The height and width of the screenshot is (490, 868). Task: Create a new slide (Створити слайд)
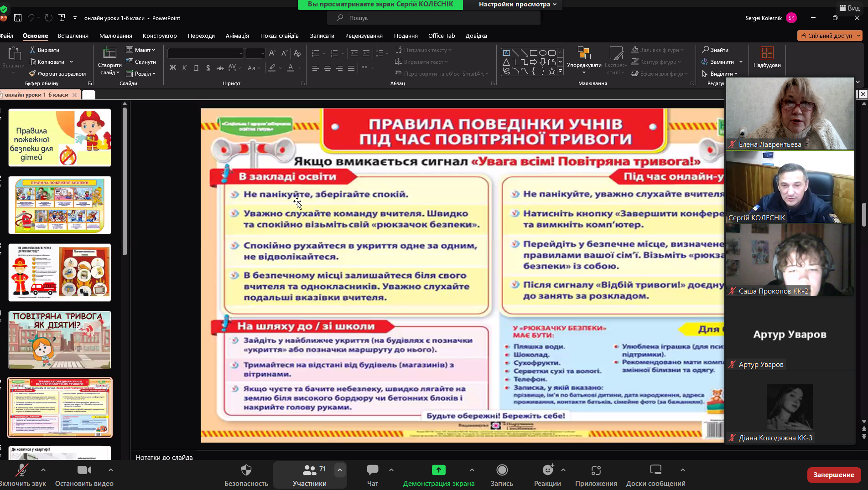(x=109, y=61)
